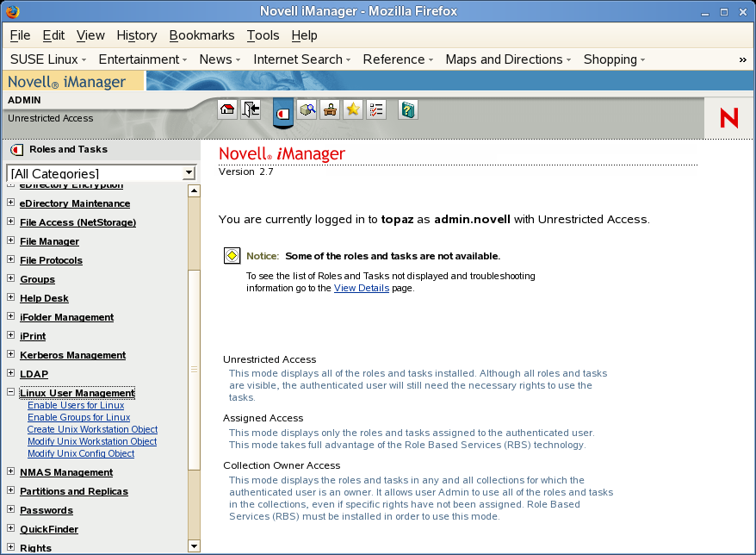The image size is (756, 555).
Task: Click the Partitions and Replicas role
Action: pos(74,491)
